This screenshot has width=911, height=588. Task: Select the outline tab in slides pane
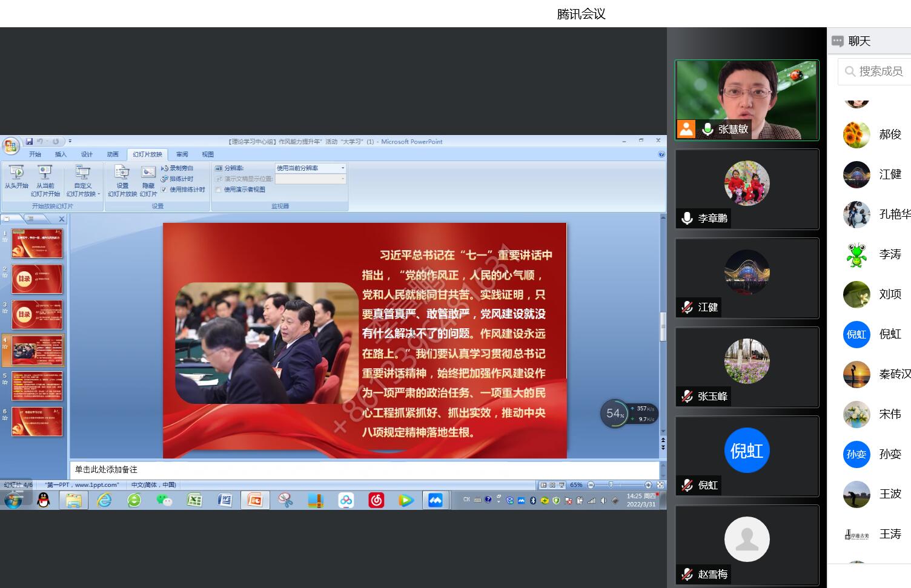(x=31, y=219)
